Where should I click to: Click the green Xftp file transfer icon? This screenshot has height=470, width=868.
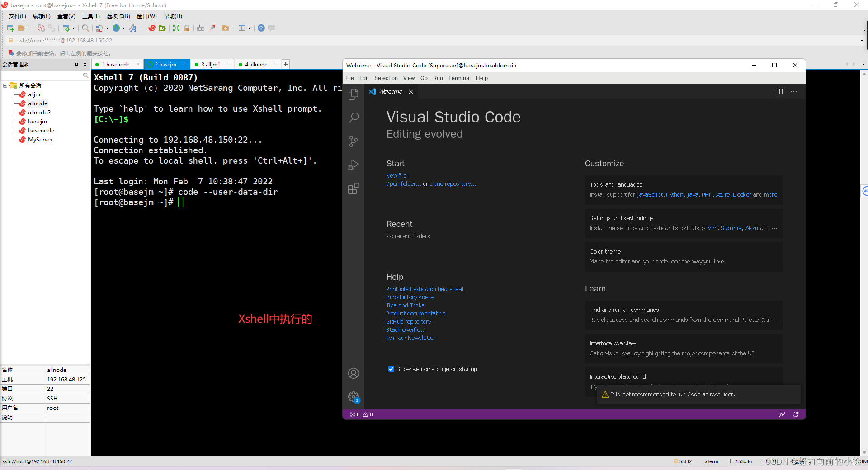[x=162, y=28]
